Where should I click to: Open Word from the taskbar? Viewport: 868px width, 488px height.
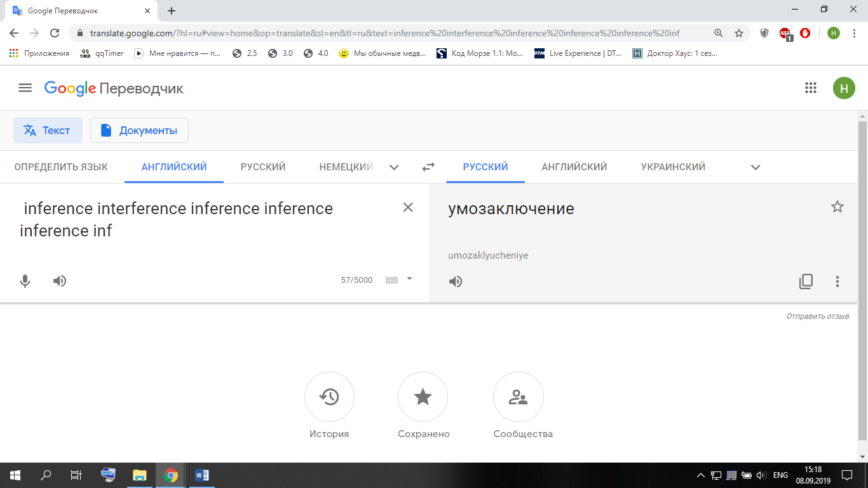tap(202, 475)
